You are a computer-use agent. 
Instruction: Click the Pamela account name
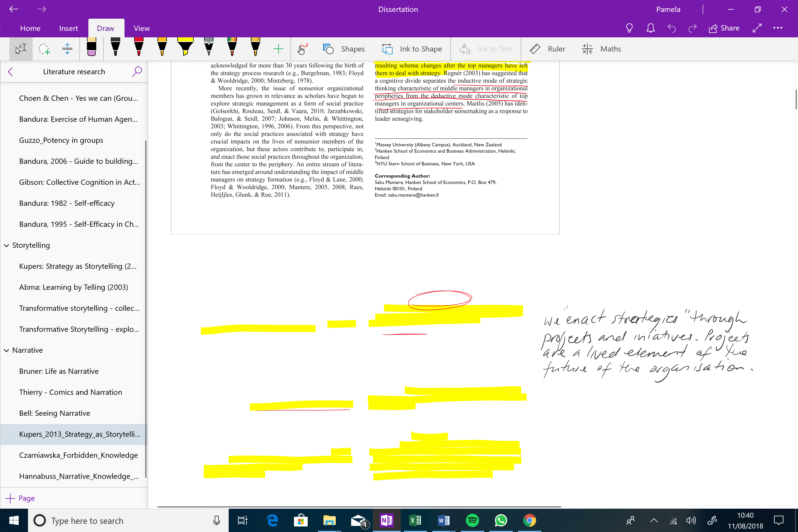(668, 9)
